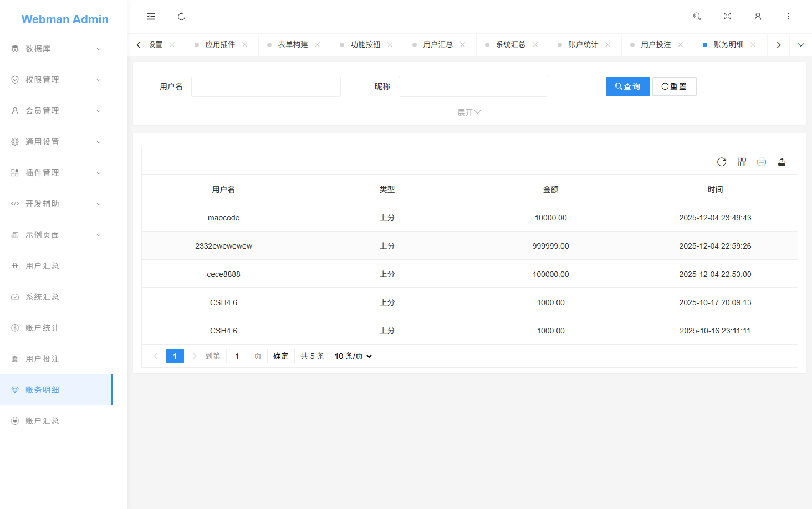This screenshot has height=509, width=812.
Task: Click the 用户名 input field
Action: click(265, 86)
